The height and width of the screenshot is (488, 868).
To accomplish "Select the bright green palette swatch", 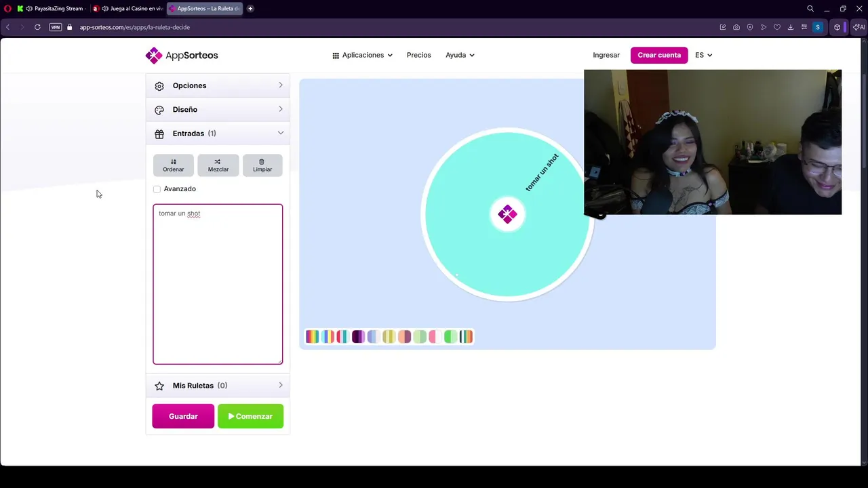I will (x=450, y=336).
